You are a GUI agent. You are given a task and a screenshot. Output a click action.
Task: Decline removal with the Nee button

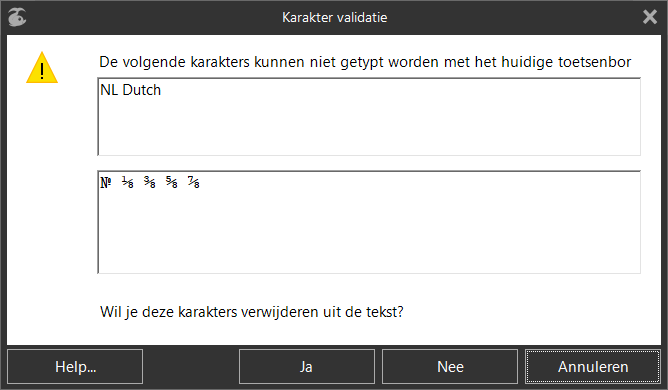(x=450, y=367)
